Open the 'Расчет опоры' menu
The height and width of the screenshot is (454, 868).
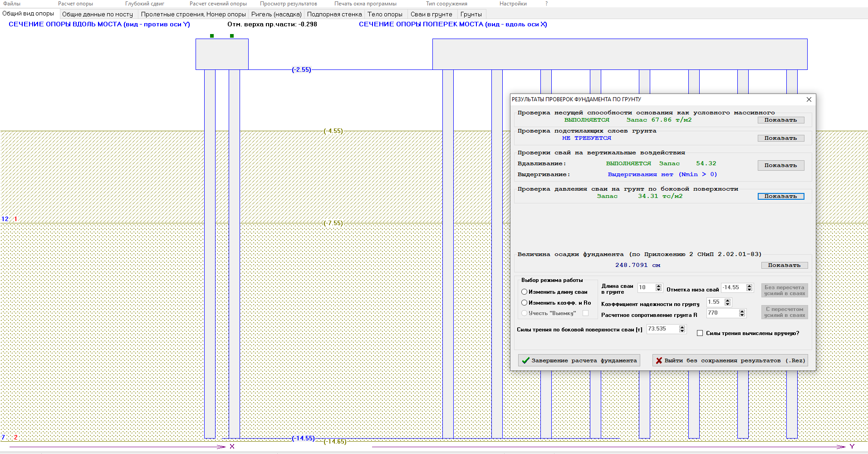tap(75, 4)
